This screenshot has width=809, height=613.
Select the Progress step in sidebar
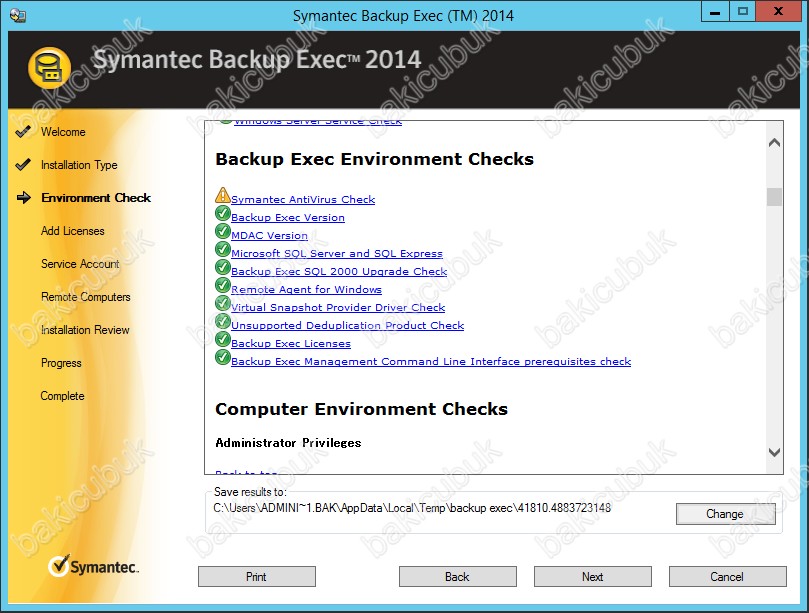(61, 363)
